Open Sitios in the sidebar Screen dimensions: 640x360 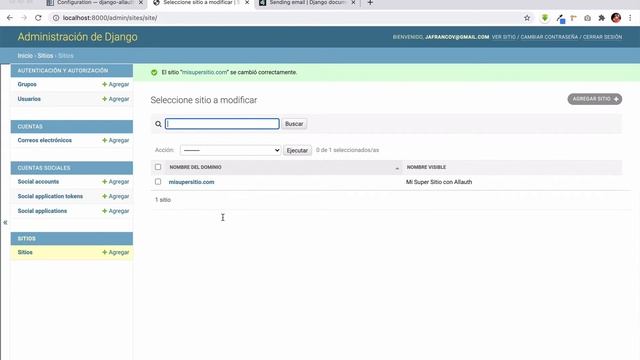[x=25, y=252]
